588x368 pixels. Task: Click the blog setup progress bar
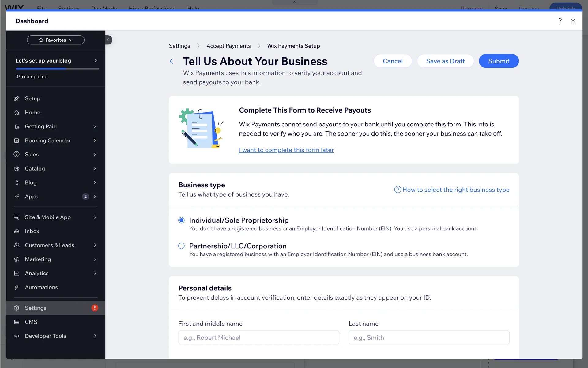coord(57,69)
